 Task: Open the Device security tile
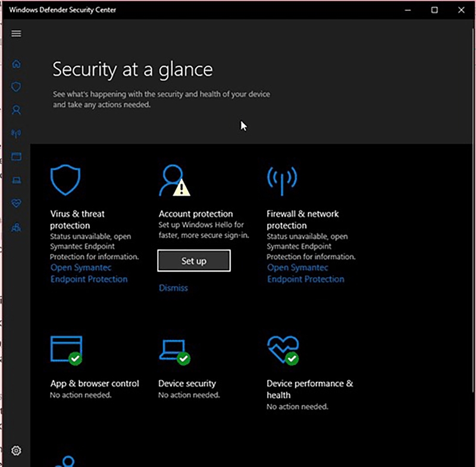click(x=174, y=352)
